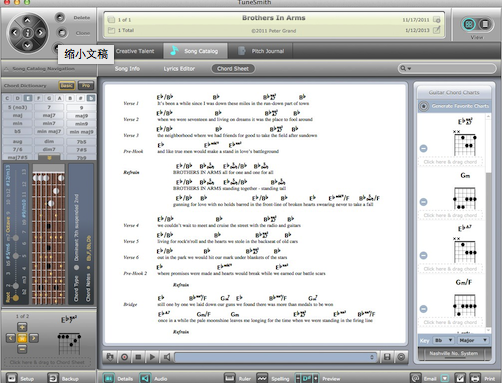Click the round icon beside save audio
This screenshot has height=383, width=502.
pyautogui.click(x=401, y=357)
